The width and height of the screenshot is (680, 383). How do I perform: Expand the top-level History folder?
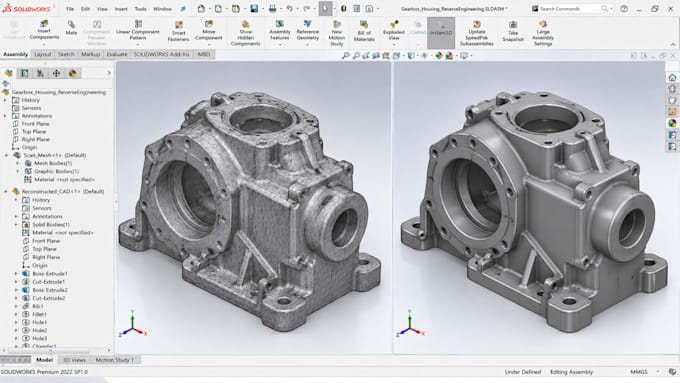(x=5, y=100)
